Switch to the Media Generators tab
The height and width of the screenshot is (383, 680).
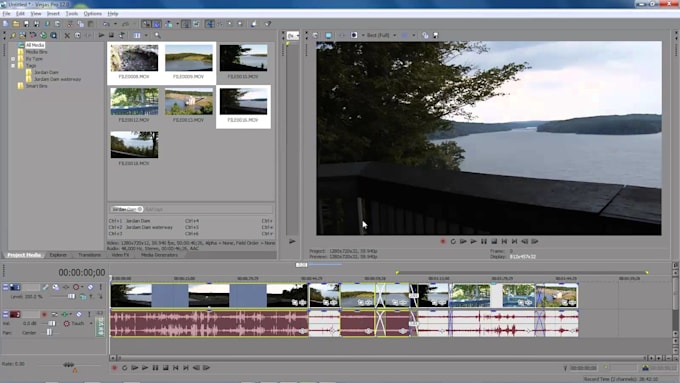pyautogui.click(x=159, y=255)
